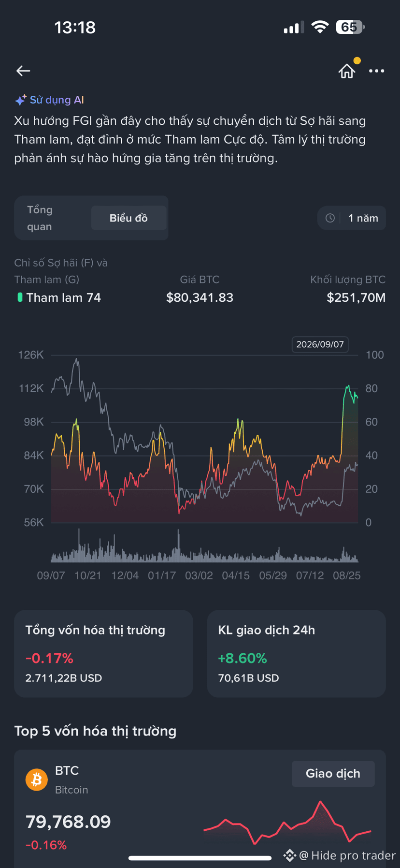Tap the battery indicator in status bar
400x868 pixels.
point(350,27)
